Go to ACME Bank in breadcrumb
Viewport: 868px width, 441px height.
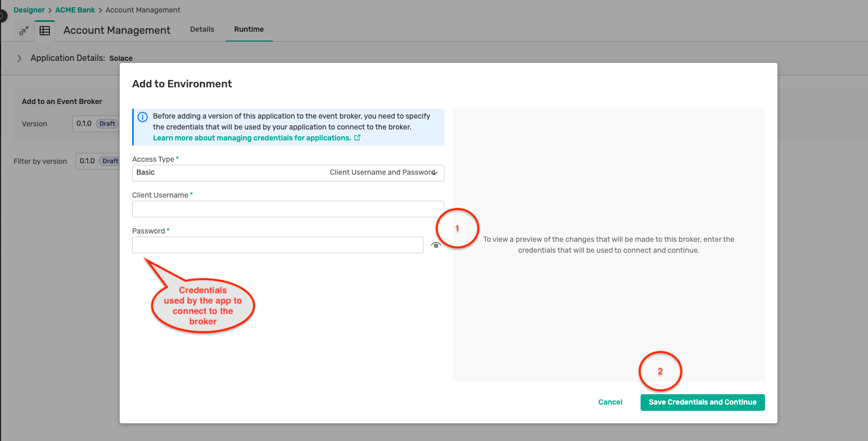[x=75, y=10]
